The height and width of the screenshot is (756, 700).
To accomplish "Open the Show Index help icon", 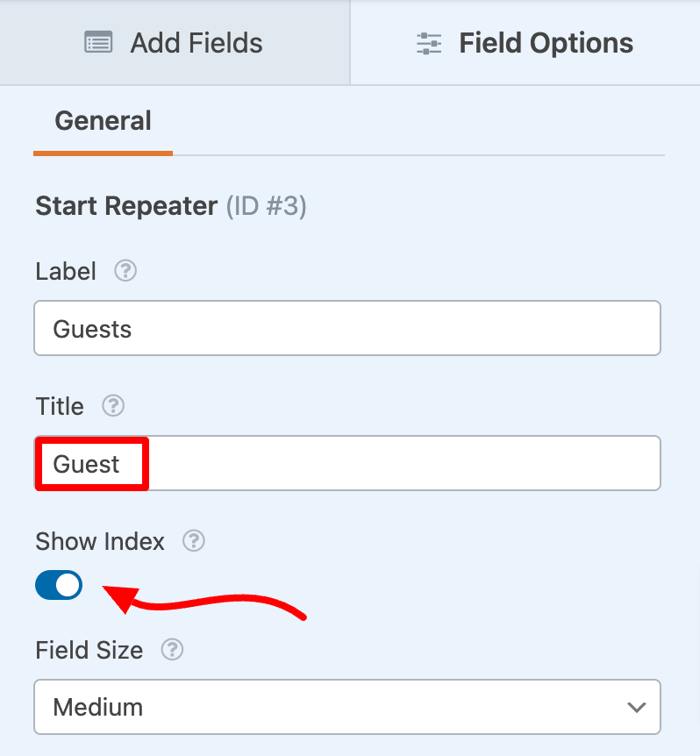I will pyautogui.click(x=194, y=541).
